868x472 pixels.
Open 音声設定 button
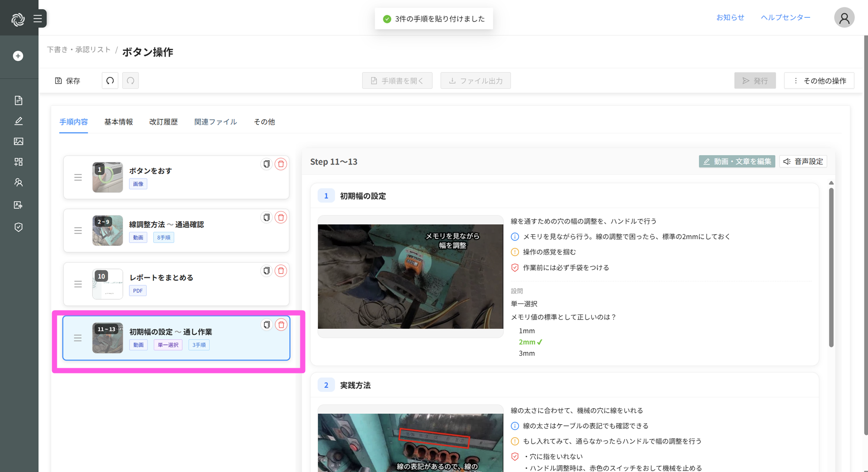coord(803,162)
